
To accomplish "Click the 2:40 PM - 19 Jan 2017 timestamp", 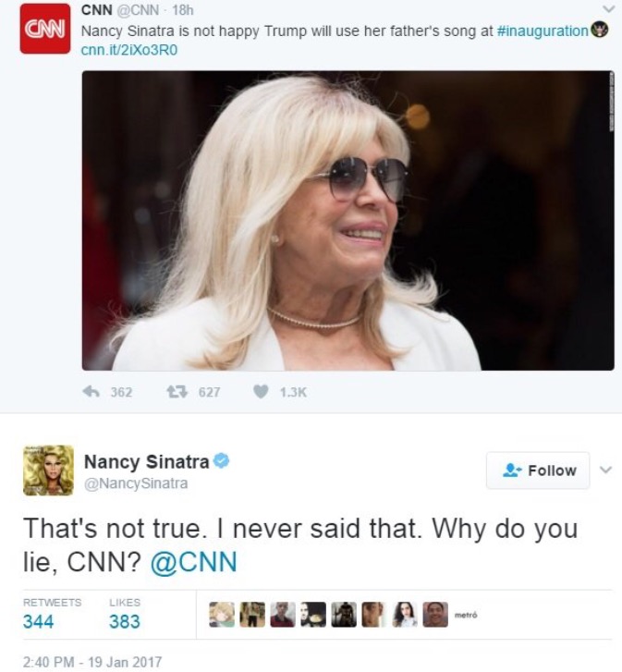I will pyautogui.click(x=92, y=661).
